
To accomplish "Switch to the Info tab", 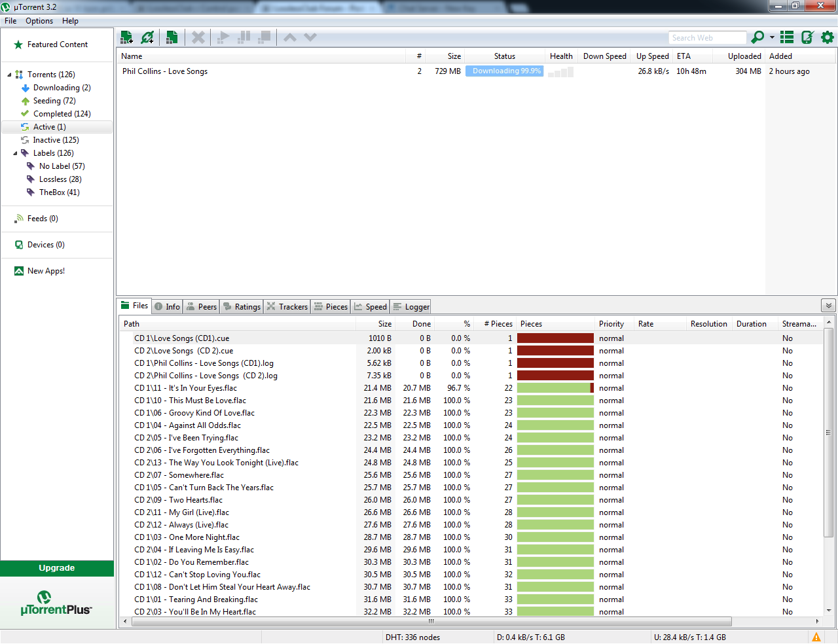I will click(x=167, y=307).
